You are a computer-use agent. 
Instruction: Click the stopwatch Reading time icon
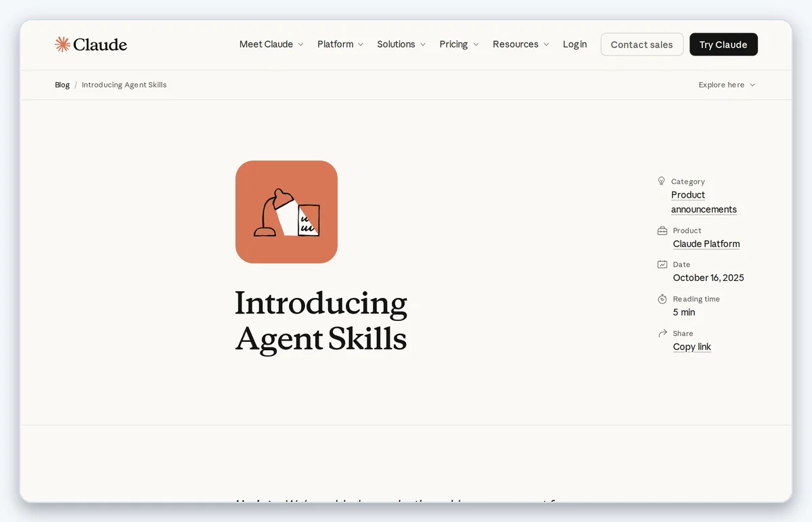point(662,299)
